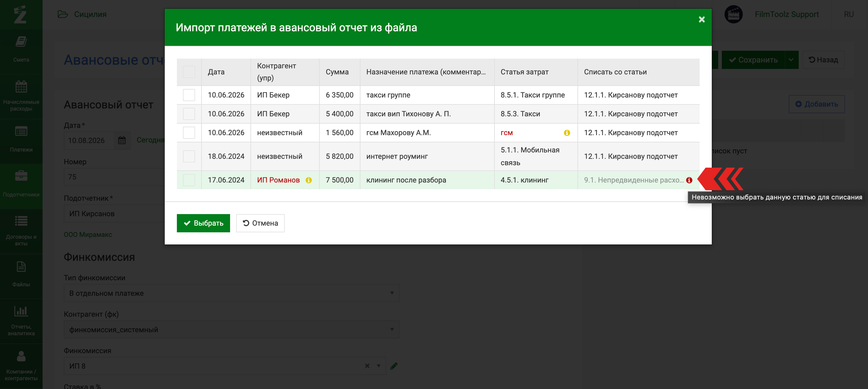868x389 pixels.
Task: Click the Номер field containing 75
Action: [114, 177]
